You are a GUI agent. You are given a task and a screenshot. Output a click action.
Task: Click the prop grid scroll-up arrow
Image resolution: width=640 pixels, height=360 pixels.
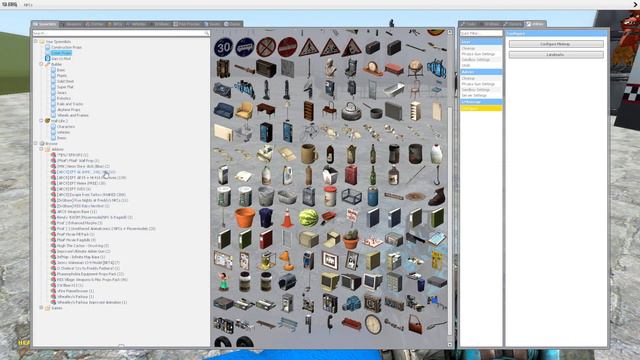[x=450, y=32]
